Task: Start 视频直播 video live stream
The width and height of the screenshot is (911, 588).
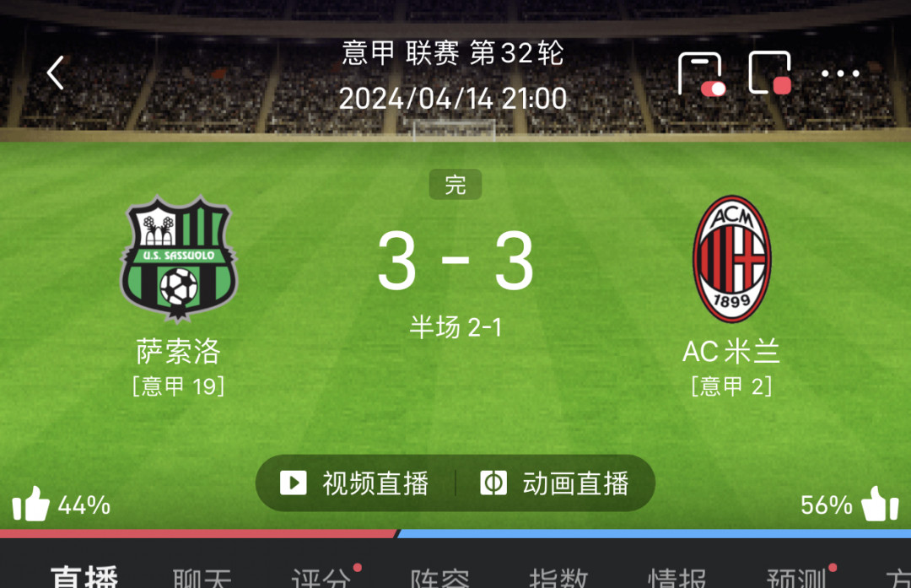Action: point(355,483)
